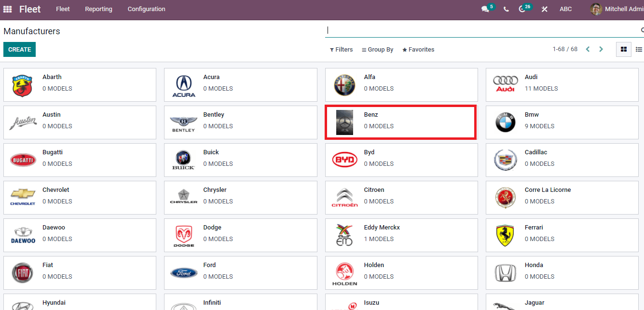Click the Audi rings logo
Image resolution: width=644 pixels, height=310 pixels.
click(x=506, y=84)
